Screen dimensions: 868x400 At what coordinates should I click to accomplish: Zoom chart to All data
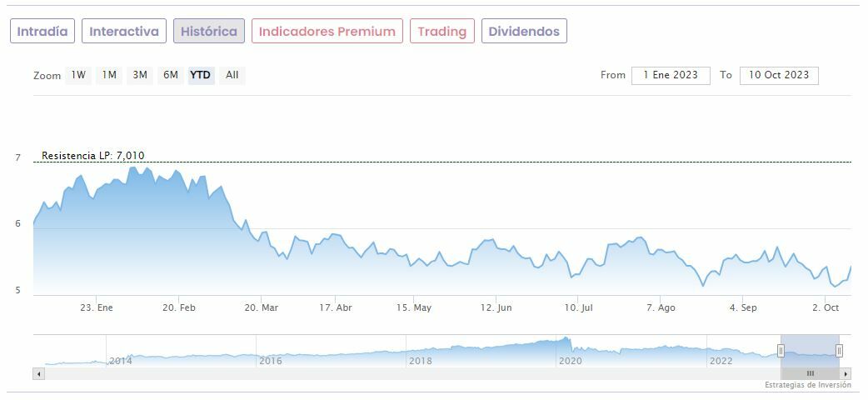[232, 75]
